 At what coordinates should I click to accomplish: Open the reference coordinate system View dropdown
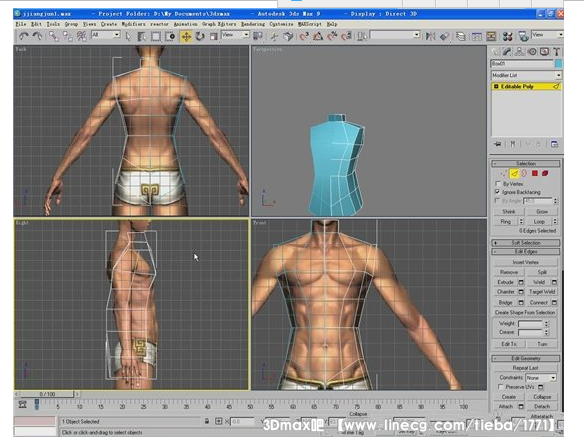(235, 35)
